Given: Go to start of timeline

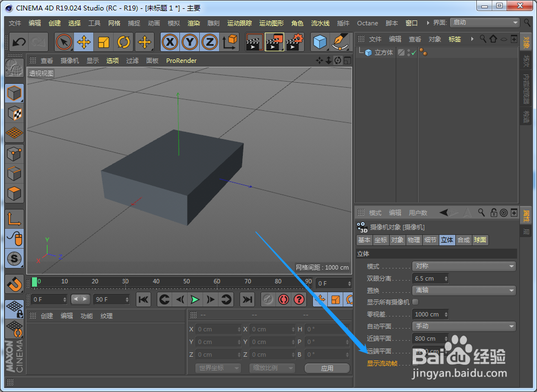Looking at the screenshot, I should tap(143, 299).
